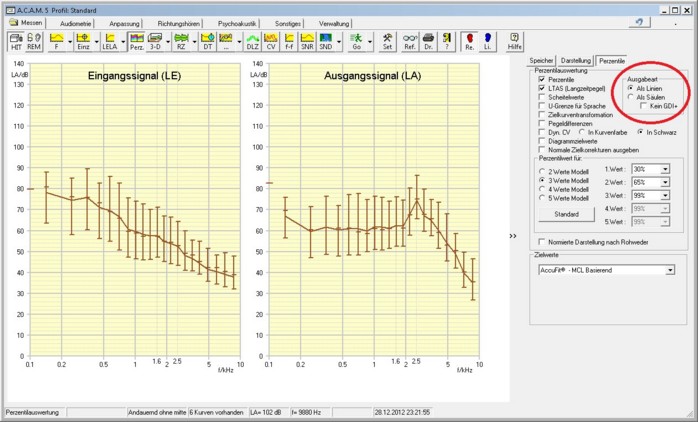Open the Speicher panel tab
Image resolution: width=698 pixels, height=422 pixels.
(541, 61)
